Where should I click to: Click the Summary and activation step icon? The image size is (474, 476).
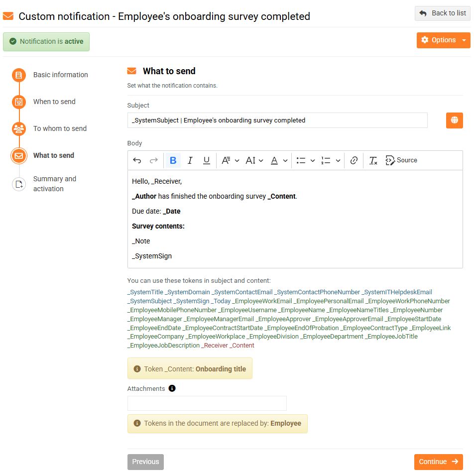(x=19, y=184)
